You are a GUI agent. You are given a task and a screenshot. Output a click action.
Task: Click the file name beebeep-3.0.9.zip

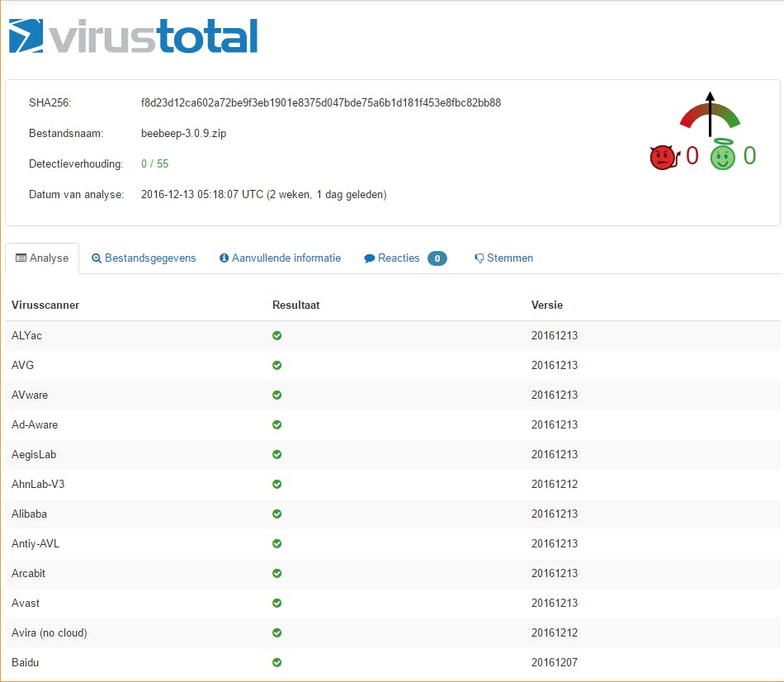[x=183, y=134]
